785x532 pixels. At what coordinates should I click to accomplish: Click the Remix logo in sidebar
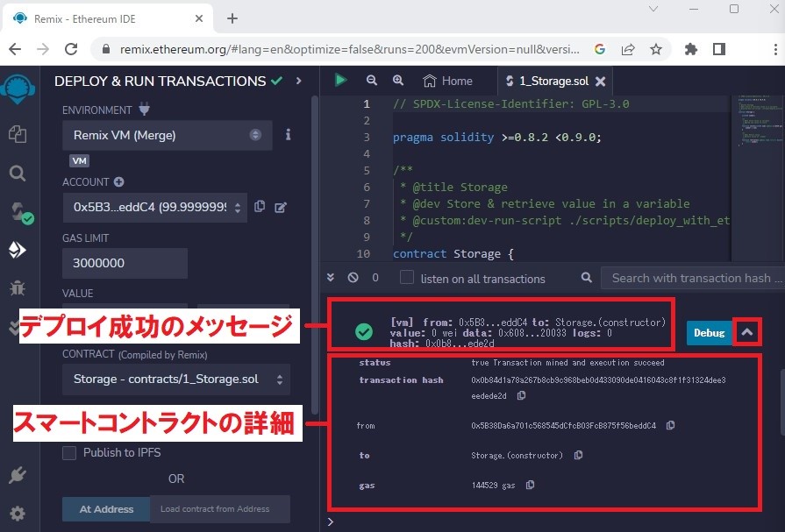tap(18, 89)
